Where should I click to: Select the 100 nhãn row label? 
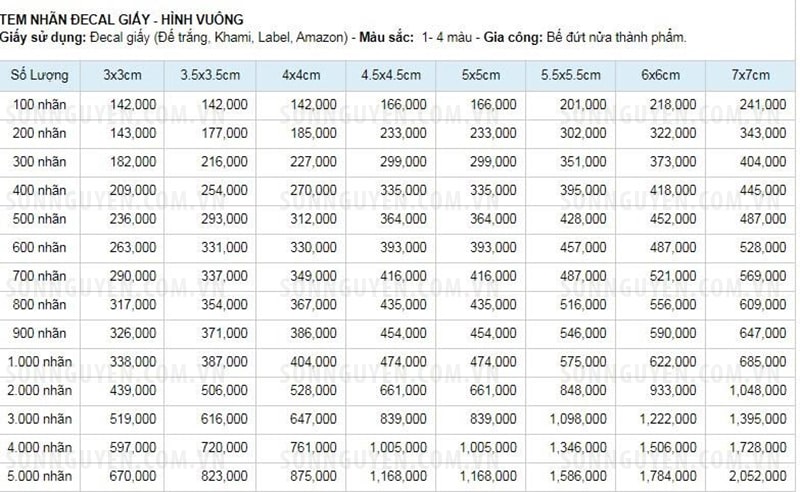click(40, 105)
